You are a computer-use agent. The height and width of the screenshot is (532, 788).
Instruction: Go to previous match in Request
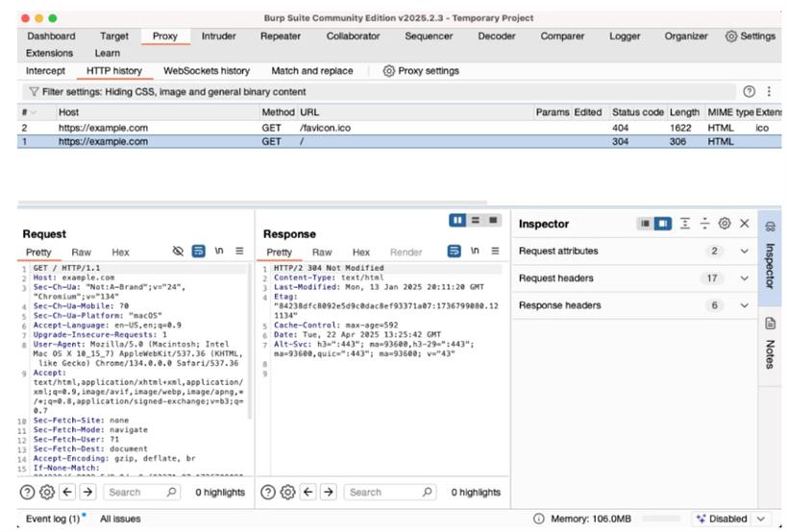coord(67,492)
